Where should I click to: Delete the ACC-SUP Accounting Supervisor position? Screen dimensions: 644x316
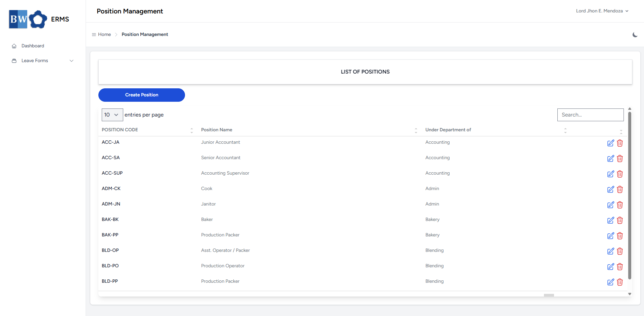pos(620,174)
